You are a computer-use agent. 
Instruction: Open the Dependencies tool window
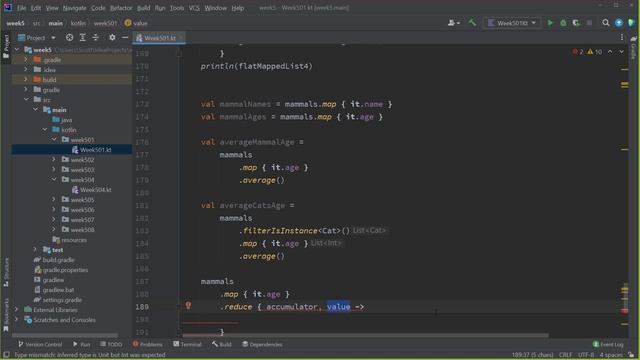click(262, 344)
